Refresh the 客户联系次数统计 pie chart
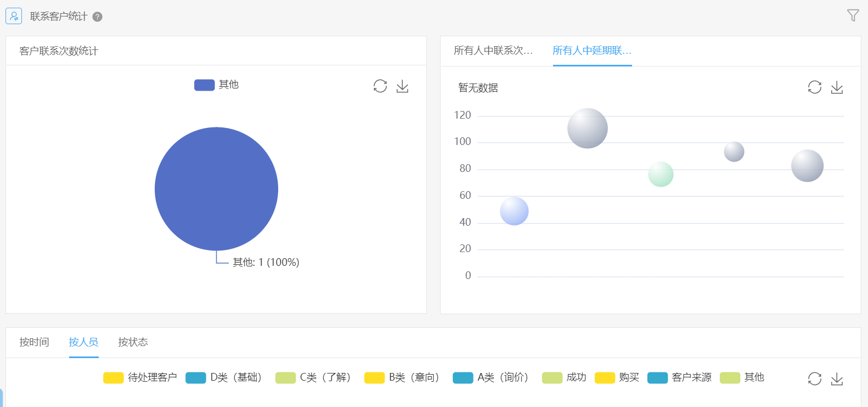Image resolution: width=868 pixels, height=407 pixels. [380, 86]
